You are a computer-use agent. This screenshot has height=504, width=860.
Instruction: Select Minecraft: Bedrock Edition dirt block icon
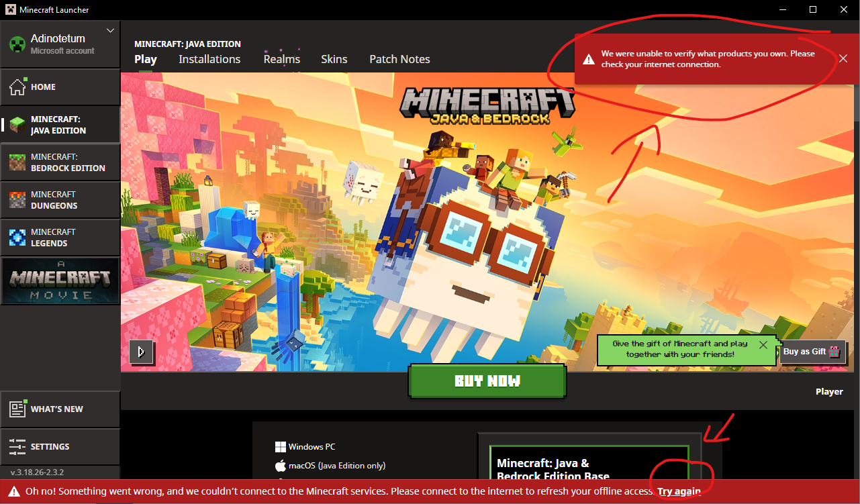pyautogui.click(x=17, y=162)
